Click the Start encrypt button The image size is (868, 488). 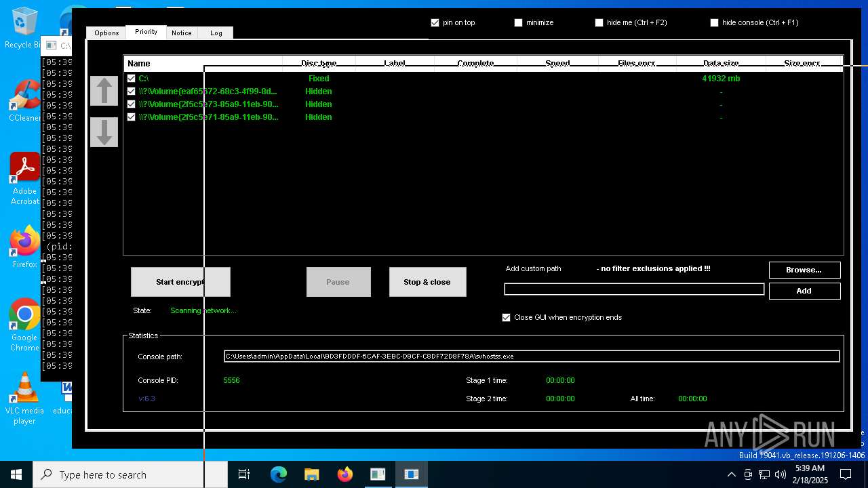[180, 282]
